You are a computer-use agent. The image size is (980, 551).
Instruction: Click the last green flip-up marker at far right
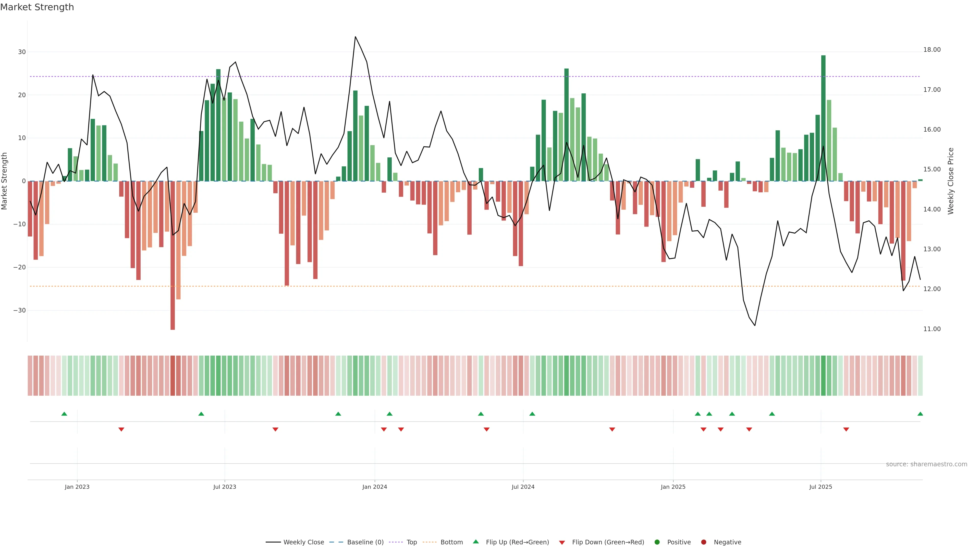point(920,414)
